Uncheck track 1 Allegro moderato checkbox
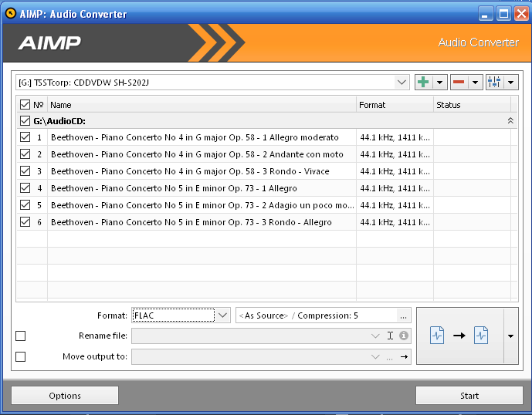The width and height of the screenshot is (532, 415). 25,137
